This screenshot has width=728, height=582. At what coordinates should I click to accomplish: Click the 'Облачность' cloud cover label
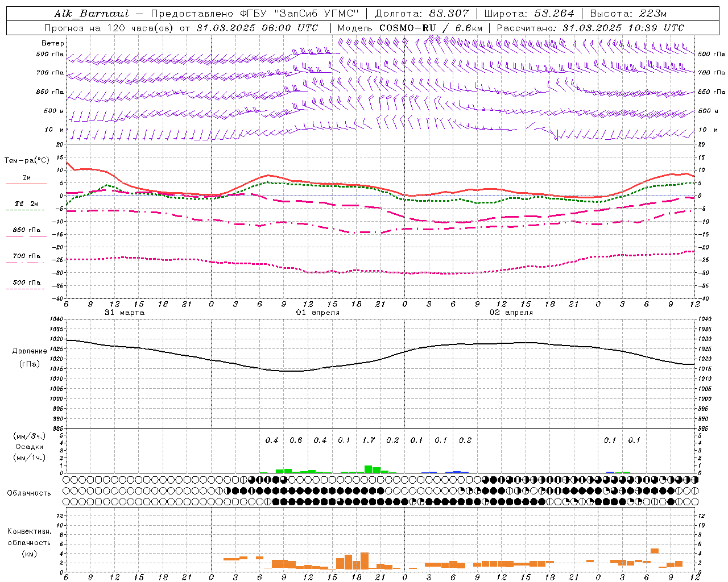pyautogui.click(x=29, y=493)
